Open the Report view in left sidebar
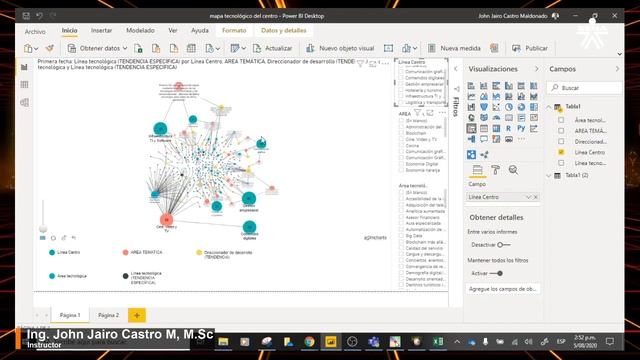640x360 pixels. pos(24,67)
